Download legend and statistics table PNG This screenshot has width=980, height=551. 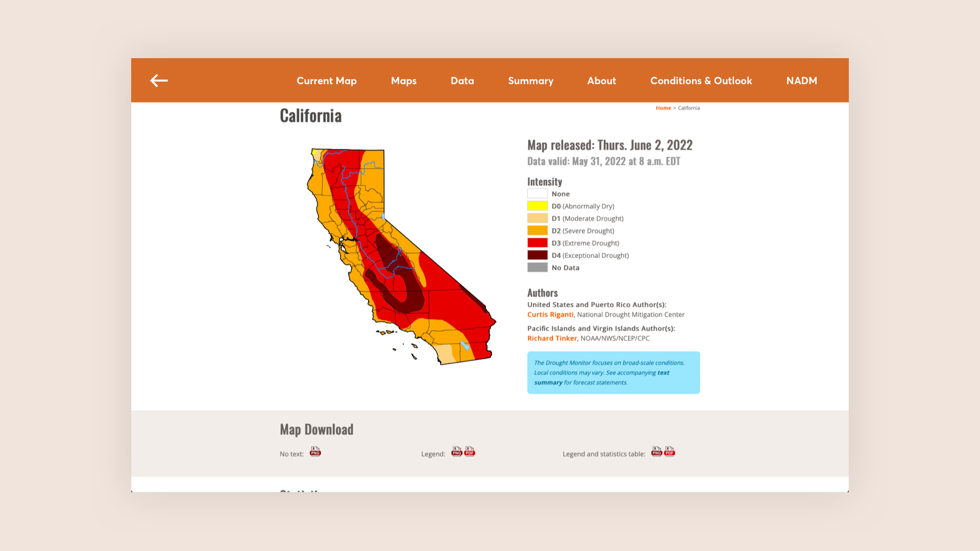[x=657, y=452]
